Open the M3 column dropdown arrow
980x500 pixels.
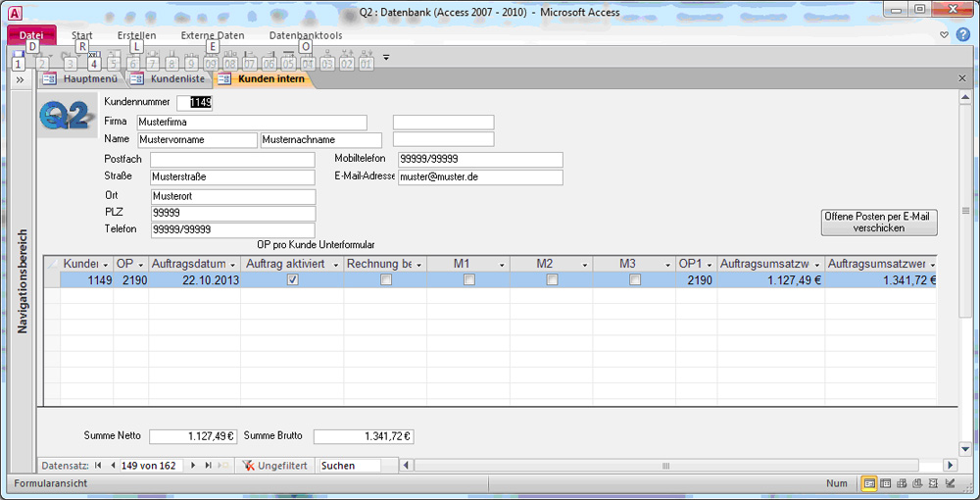(x=668, y=265)
